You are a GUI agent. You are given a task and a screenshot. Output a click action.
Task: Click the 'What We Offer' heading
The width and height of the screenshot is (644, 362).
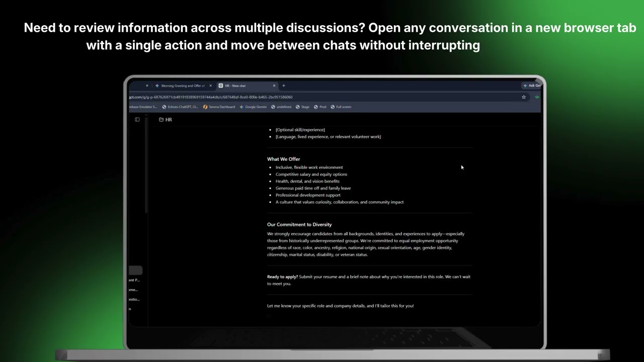pyautogui.click(x=283, y=159)
